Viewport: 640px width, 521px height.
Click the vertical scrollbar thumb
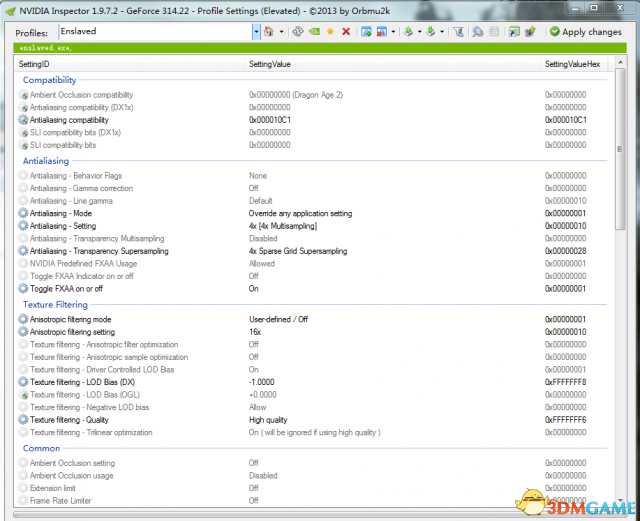[620, 149]
